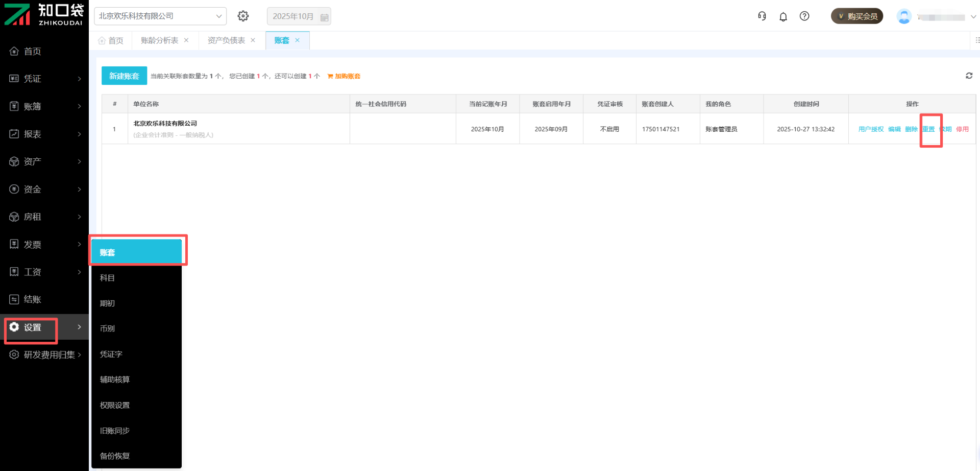Close the 账龄分析表 tab
Viewport: 980px width, 471px height.
coord(186,40)
